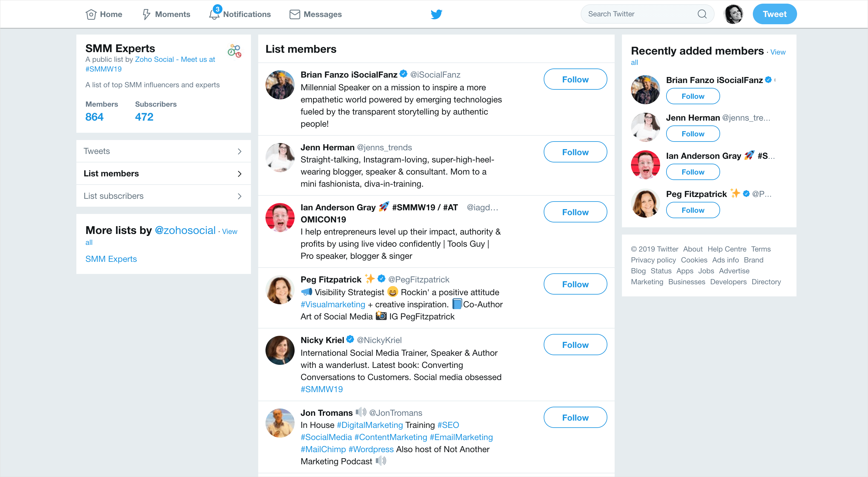
Task: Toggle Follow for Nicky Kriel
Action: (x=575, y=345)
